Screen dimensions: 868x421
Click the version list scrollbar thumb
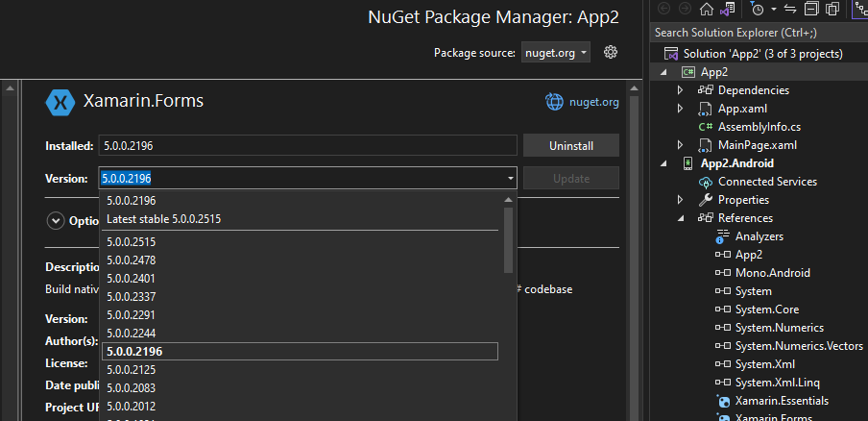(x=508, y=240)
